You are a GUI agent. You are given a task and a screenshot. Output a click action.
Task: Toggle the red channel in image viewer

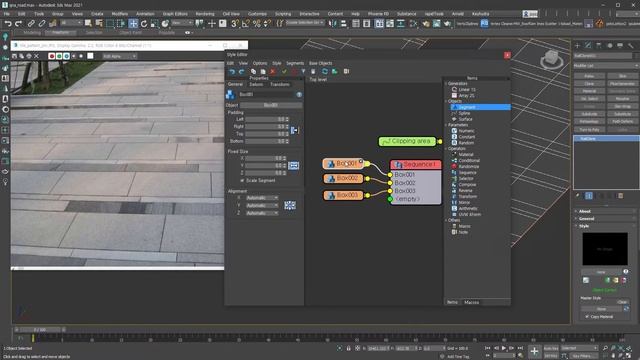pyautogui.click(x=52, y=56)
